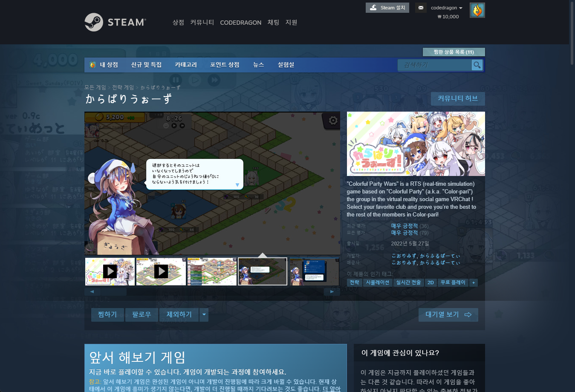Click the main screenshot display
Screen dimensions: 575x392
tap(212, 183)
